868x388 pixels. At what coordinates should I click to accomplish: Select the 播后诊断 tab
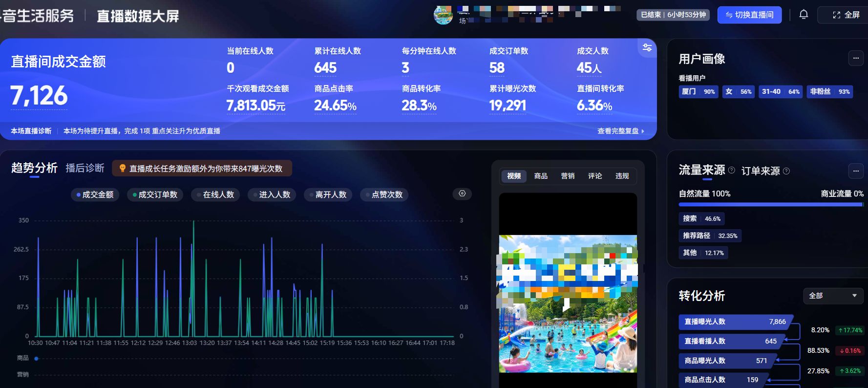pos(85,168)
